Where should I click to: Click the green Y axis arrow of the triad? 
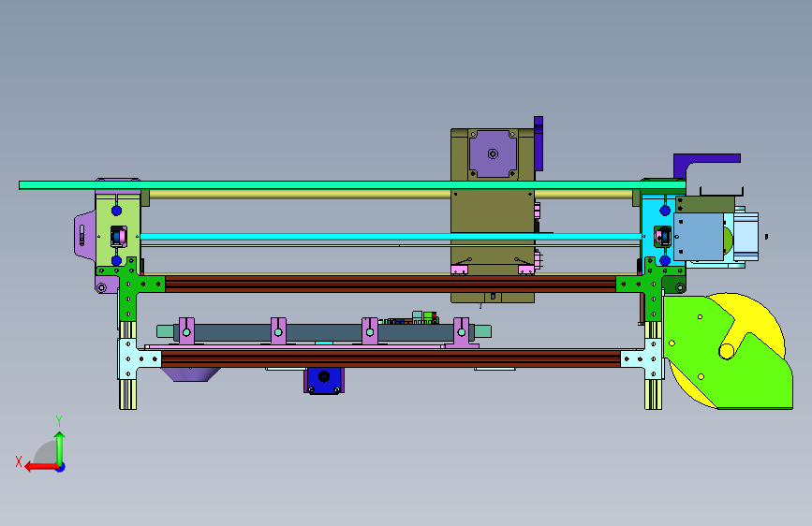pyautogui.click(x=60, y=448)
